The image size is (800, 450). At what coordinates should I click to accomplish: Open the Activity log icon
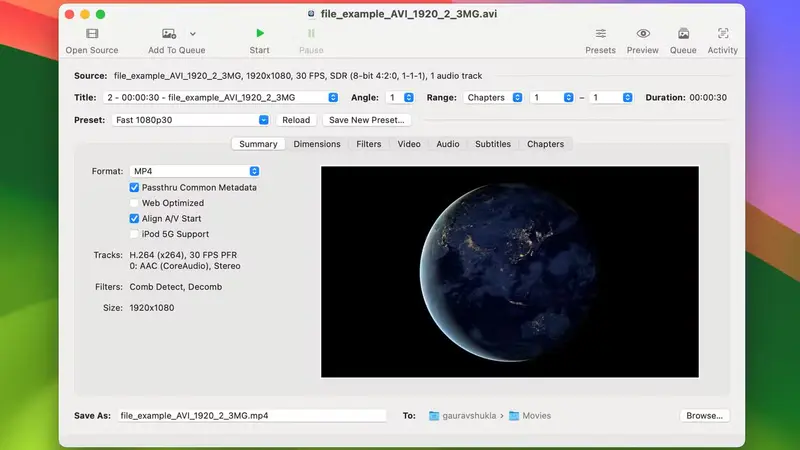tap(723, 34)
